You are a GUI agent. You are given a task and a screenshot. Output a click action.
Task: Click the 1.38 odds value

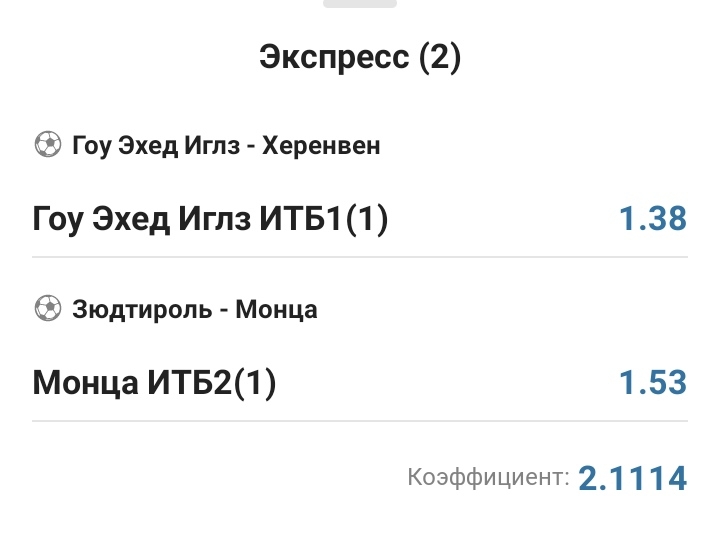point(652,218)
